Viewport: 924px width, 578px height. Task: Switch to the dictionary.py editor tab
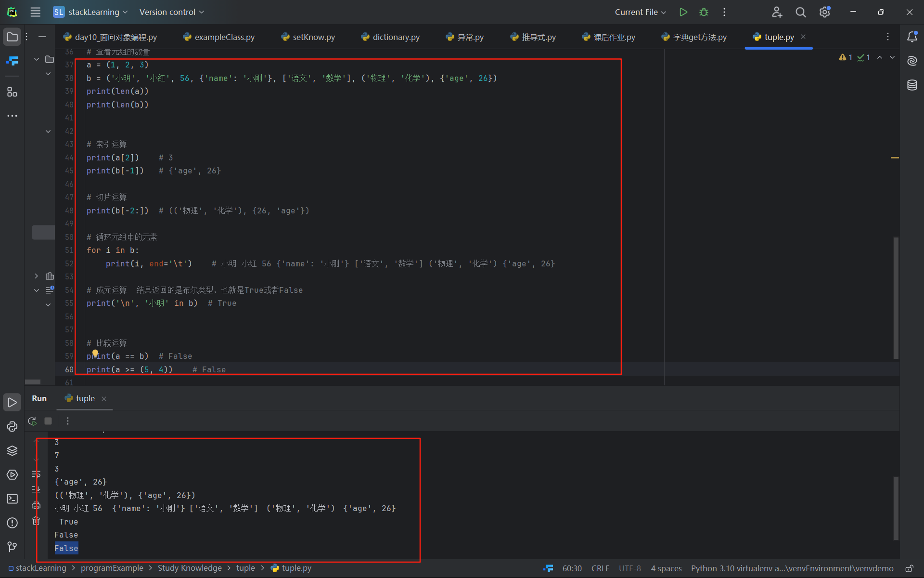[x=396, y=37]
